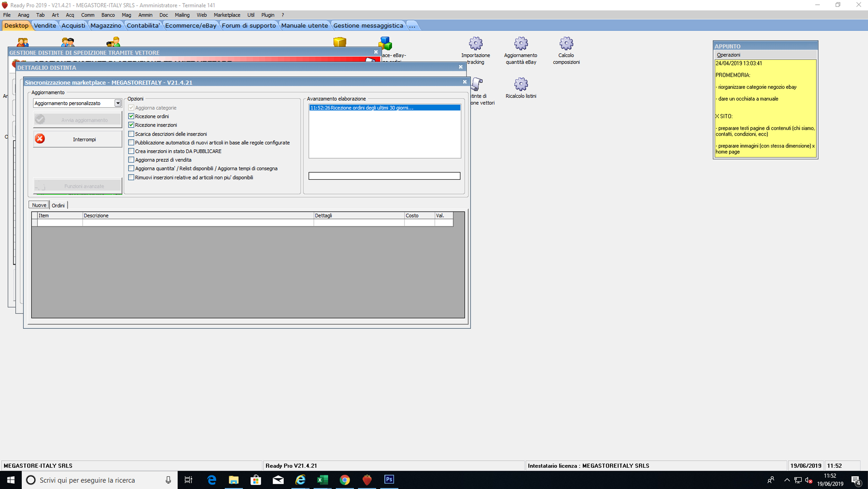Open Excel from taskbar
868x489 pixels.
[x=322, y=480]
